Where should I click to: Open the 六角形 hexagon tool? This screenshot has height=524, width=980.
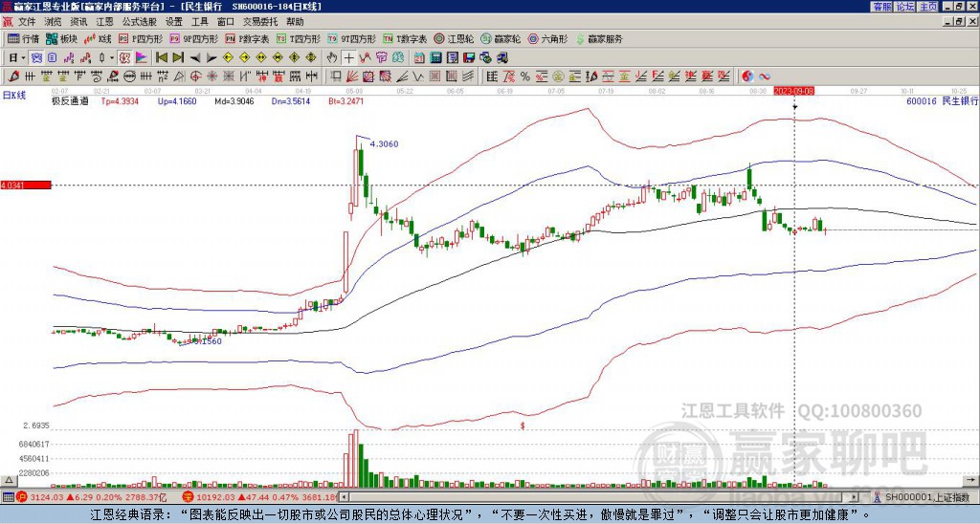(x=547, y=38)
